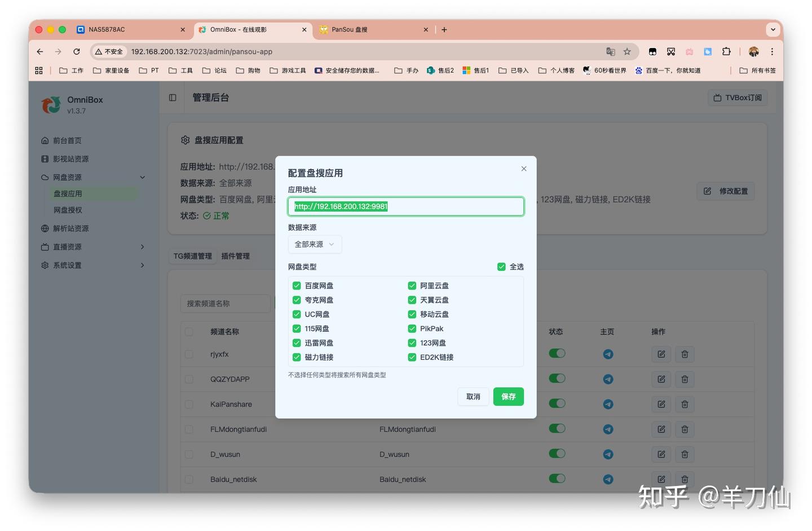Screen dimensions: 812x531
Task: Uncheck the 百度网盘 checkbox
Action: 297,286
